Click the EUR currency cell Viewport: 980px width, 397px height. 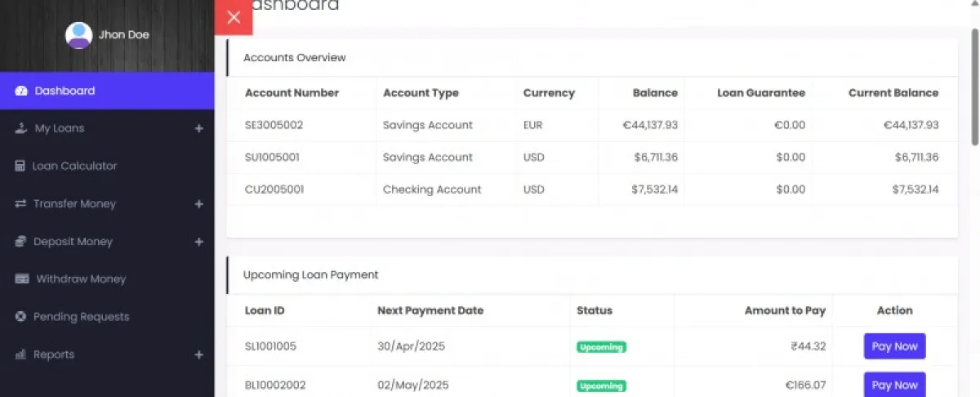pyautogui.click(x=532, y=125)
